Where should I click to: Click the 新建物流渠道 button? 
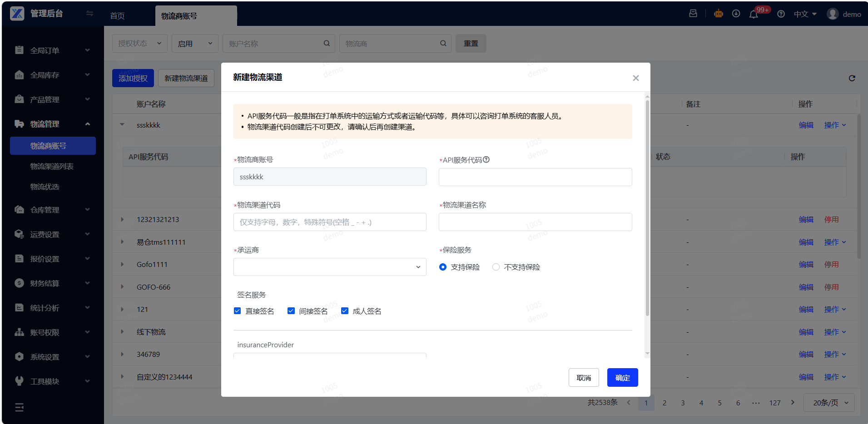click(186, 78)
